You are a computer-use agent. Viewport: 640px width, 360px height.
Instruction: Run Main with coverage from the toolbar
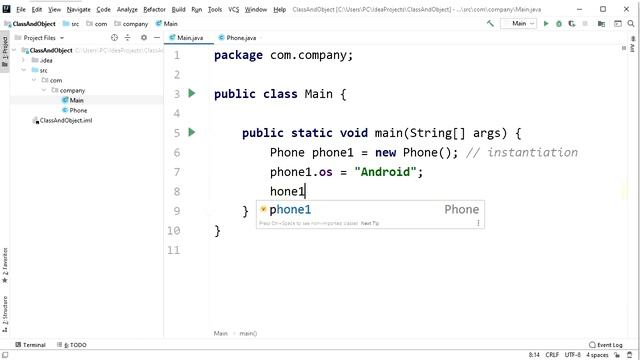(x=572, y=24)
